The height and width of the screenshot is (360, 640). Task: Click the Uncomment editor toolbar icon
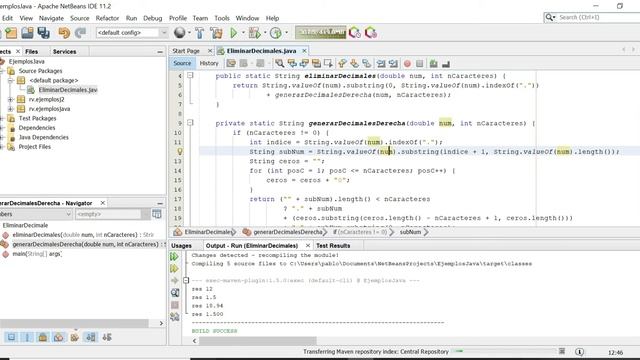coord(446,63)
